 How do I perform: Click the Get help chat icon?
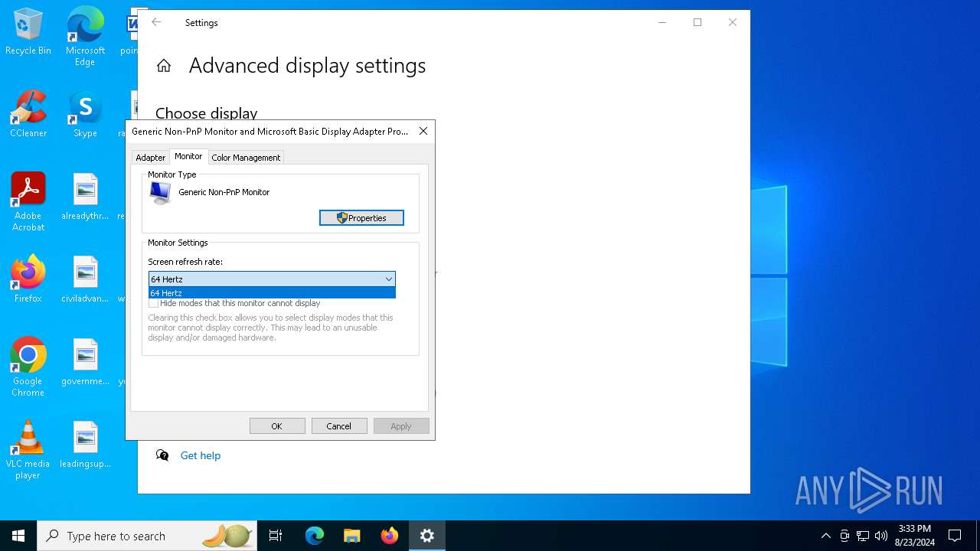[x=162, y=455]
